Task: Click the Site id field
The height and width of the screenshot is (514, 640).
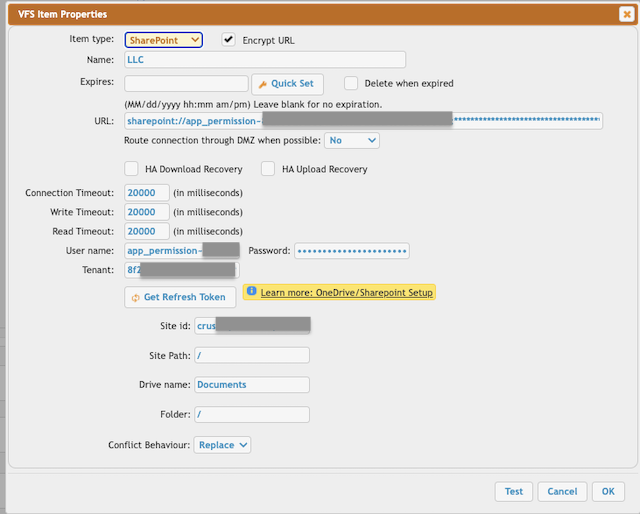Action: (252, 326)
